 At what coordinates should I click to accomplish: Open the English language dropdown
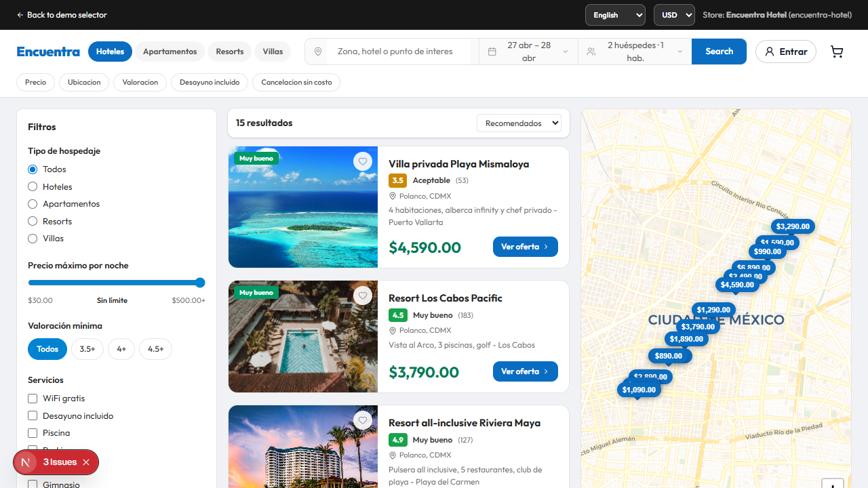click(615, 15)
